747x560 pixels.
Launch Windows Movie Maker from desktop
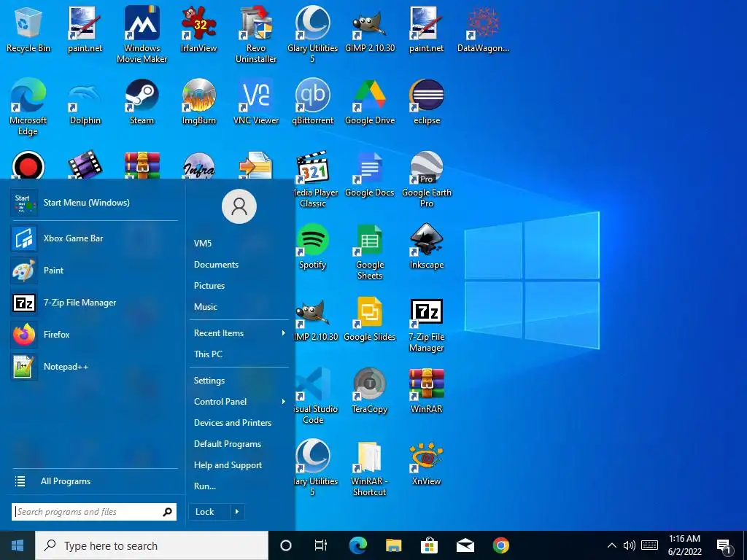142,34
